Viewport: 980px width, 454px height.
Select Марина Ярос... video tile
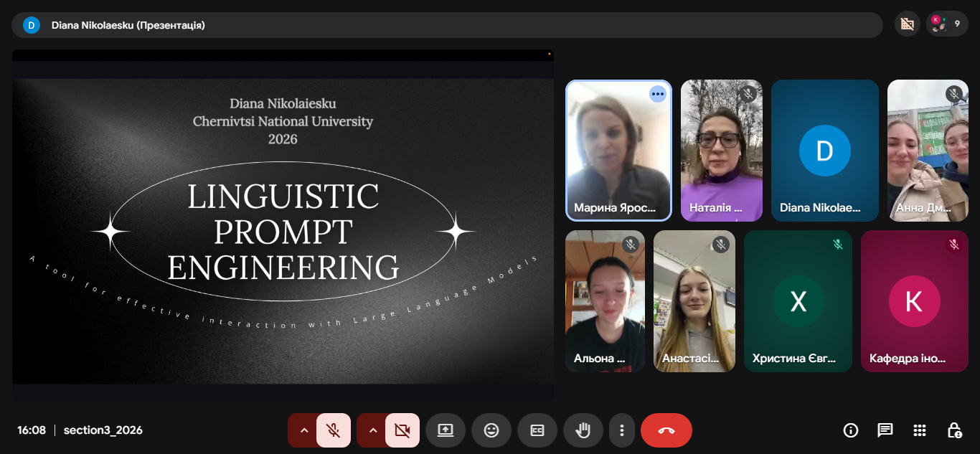(618, 150)
